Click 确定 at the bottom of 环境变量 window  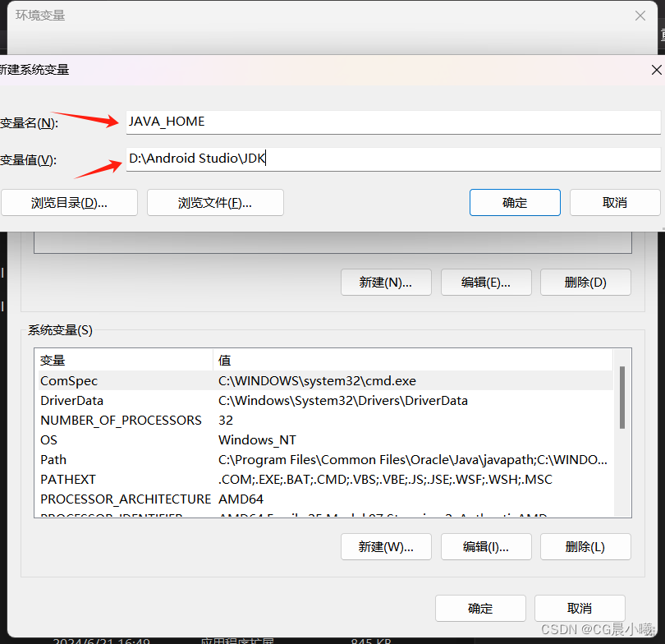(480, 609)
